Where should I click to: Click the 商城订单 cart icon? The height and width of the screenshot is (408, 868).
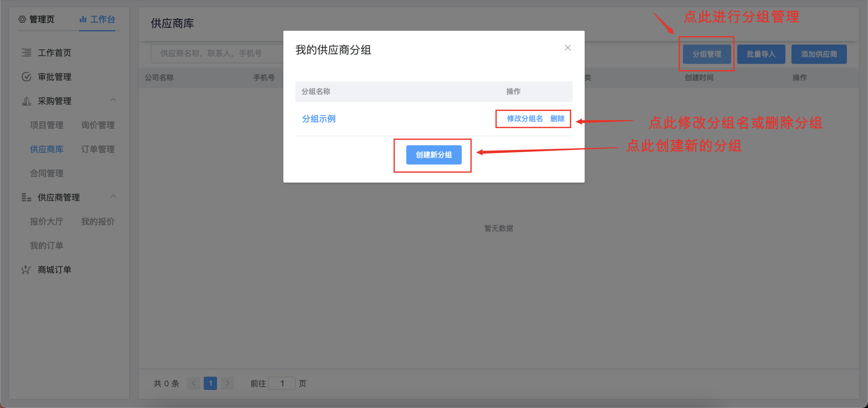(x=27, y=270)
